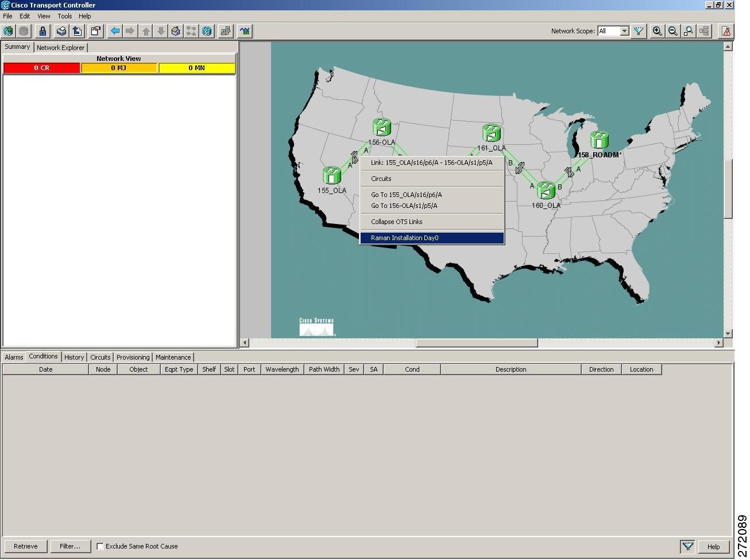
Task: Click the funnel filter icon beside Network Scope
Action: [638, 31]
